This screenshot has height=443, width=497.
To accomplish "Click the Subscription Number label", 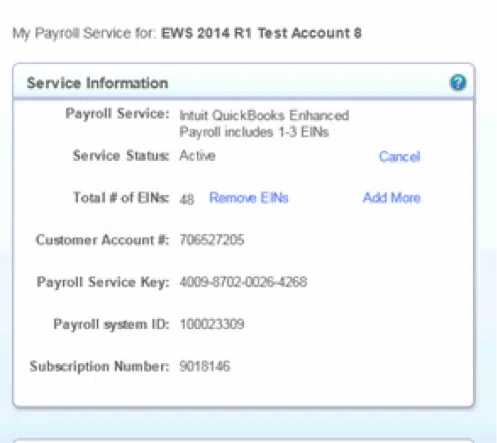I will [x=99, y=366].
